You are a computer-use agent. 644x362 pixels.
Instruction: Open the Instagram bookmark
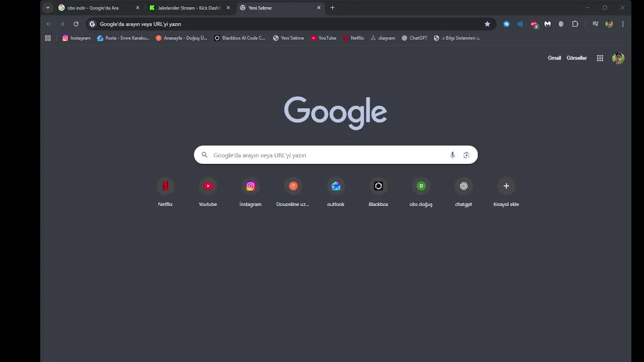[x=76, y=38]
